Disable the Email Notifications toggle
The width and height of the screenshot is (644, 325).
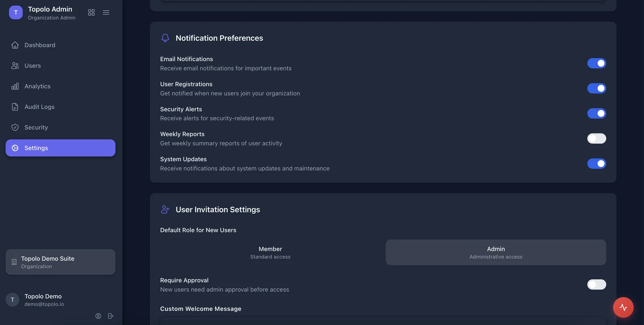coord(596,63)
